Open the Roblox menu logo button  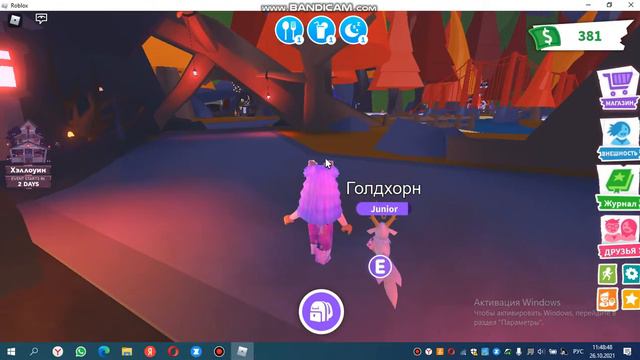pos(15,20)
